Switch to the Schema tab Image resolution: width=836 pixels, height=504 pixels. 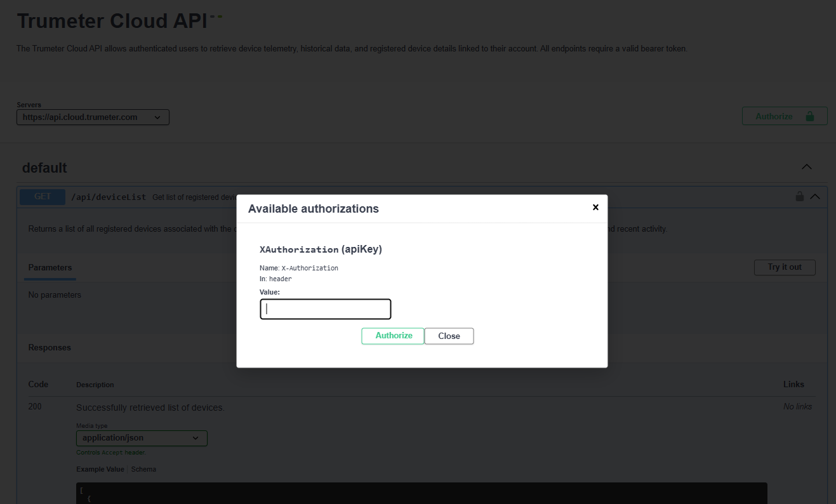click(x=143, y=469)
